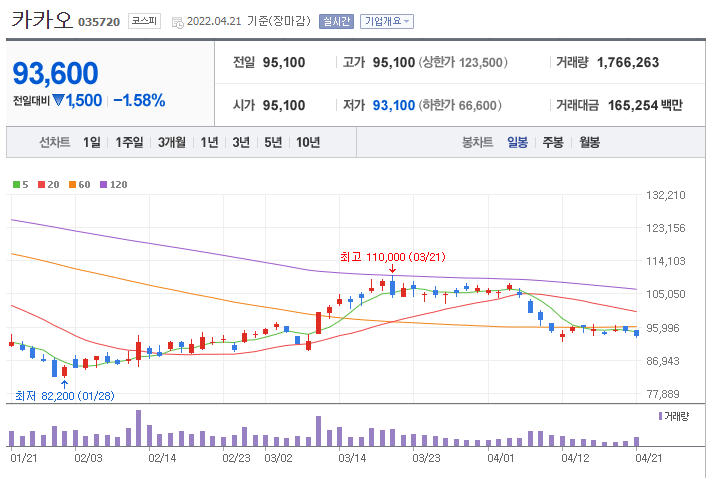Image resolution: width=706 pixels, height=478 pixels.
Task: Click the 114,103 y-axis label
Action: [665, 262]
